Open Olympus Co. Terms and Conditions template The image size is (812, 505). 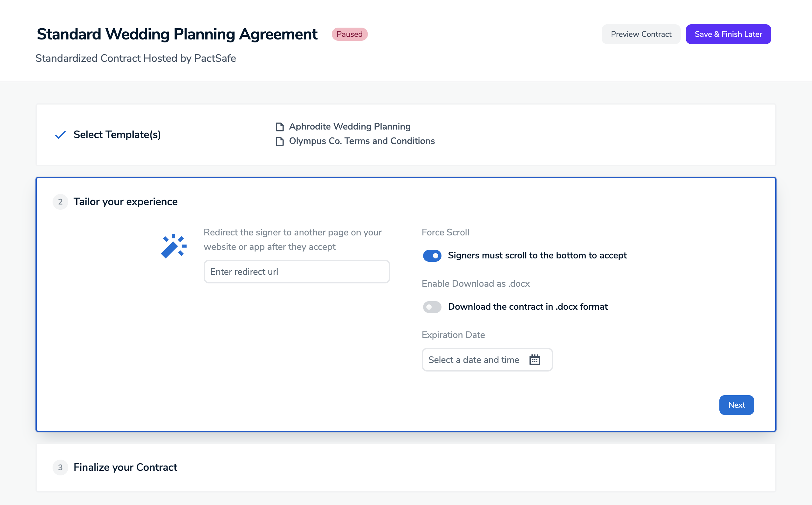tap(362, 141)
